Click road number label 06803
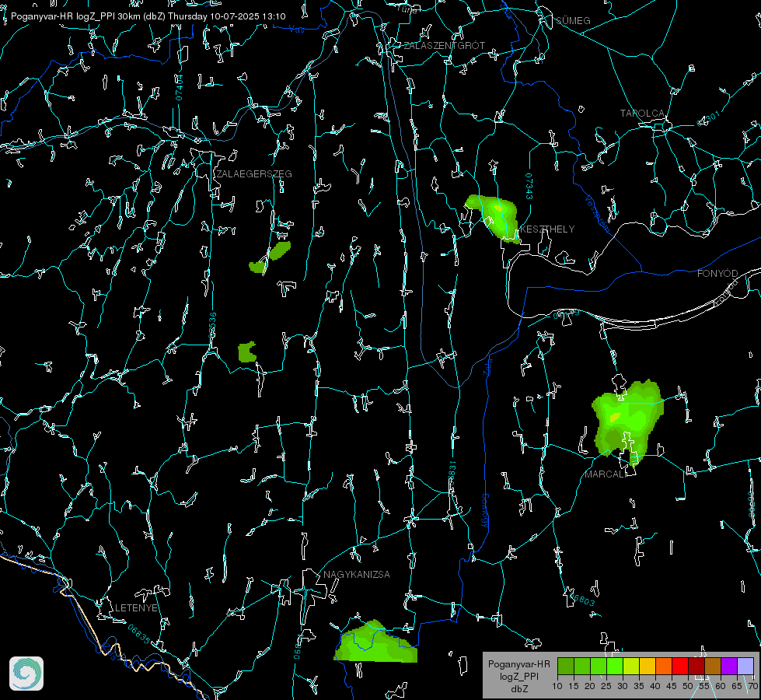This screenshot has width=761, height=700. click(x=581, y=598)
